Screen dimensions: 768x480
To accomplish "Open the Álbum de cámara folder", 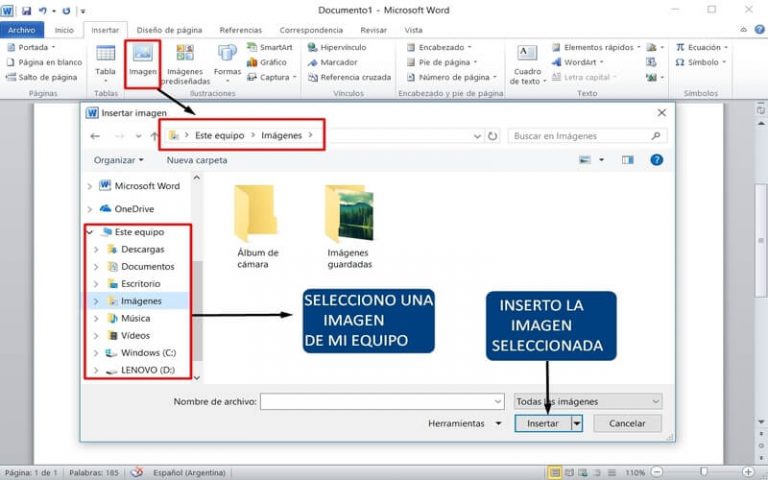I will 257,227.
